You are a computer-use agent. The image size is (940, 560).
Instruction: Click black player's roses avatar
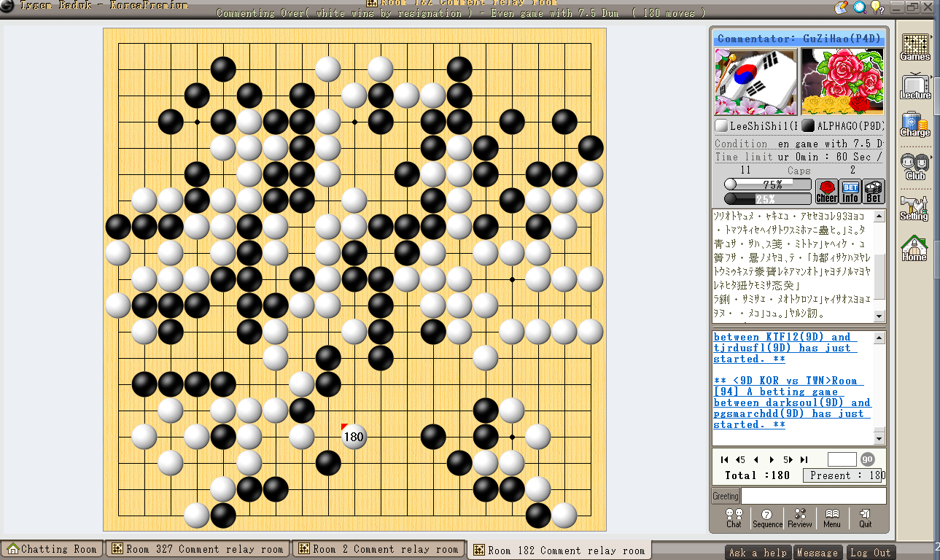click(x=842, y=82)
